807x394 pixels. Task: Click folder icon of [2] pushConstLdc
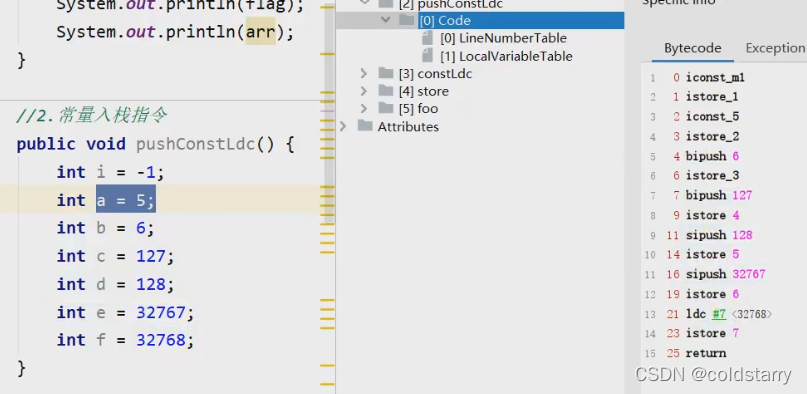386,4
